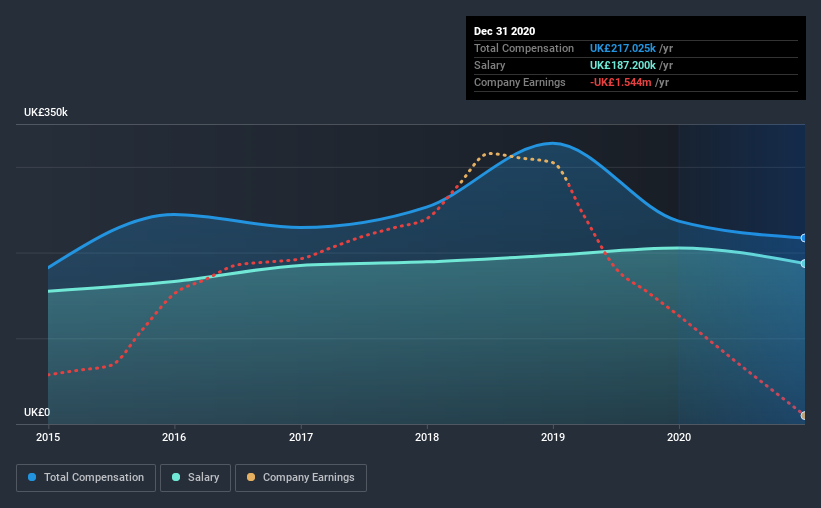Click the Salary endpoint marker on chart
Image resolution: width=821 pixels, height=508 pixels.
click(804, 263)
